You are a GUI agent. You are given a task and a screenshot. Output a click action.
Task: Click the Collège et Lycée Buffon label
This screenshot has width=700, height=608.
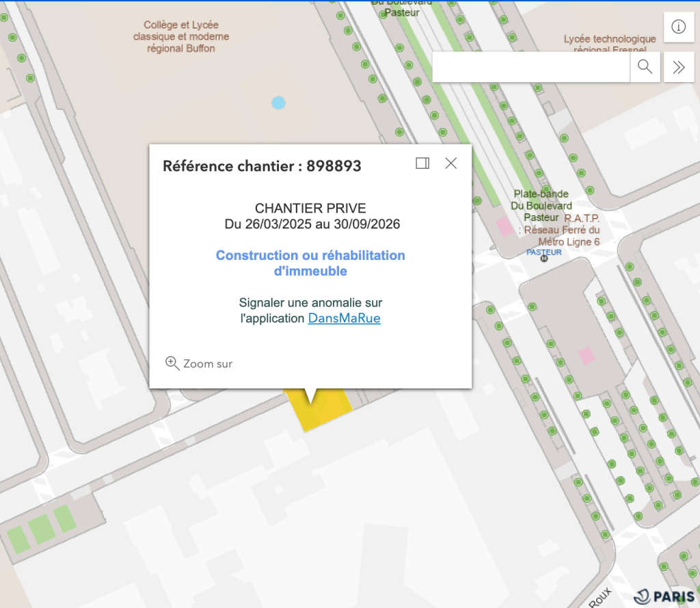(181, 37)
